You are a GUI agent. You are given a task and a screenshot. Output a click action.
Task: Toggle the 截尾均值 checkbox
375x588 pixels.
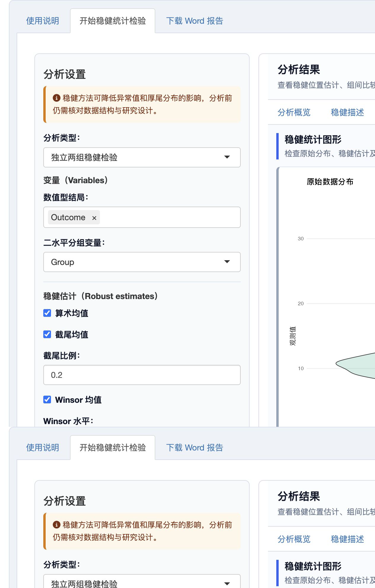pyautogui.click(x=47, y=334)
